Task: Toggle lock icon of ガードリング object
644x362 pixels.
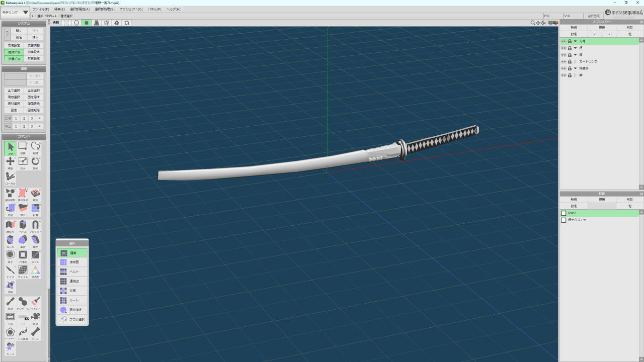Action: click(570, 61)
